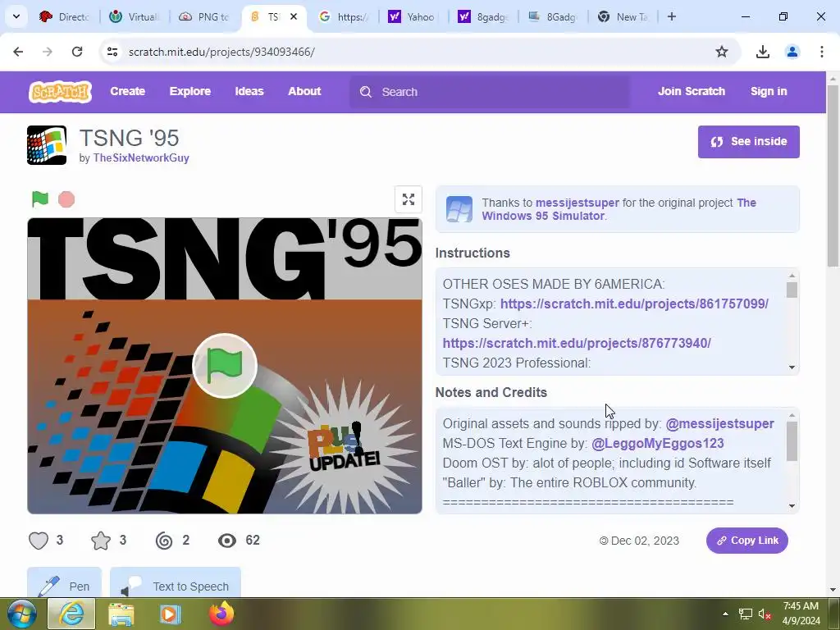Click Instructions box scroll up arrow
Viewport: 840px width, 630px height.
tap(792, 276)
